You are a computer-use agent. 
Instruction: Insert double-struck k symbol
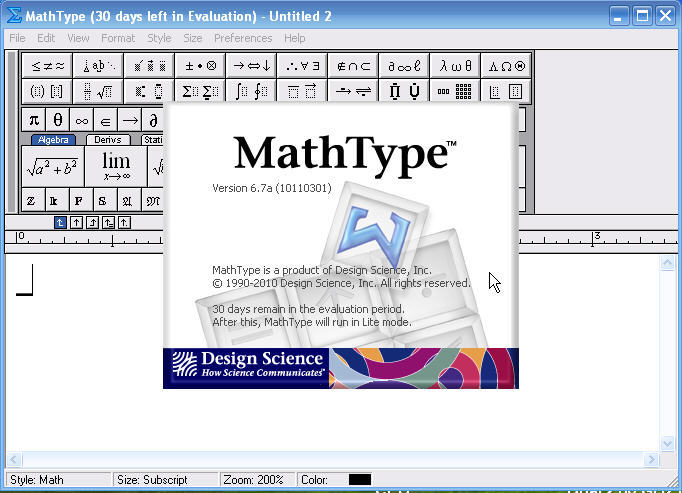point(57,201)
